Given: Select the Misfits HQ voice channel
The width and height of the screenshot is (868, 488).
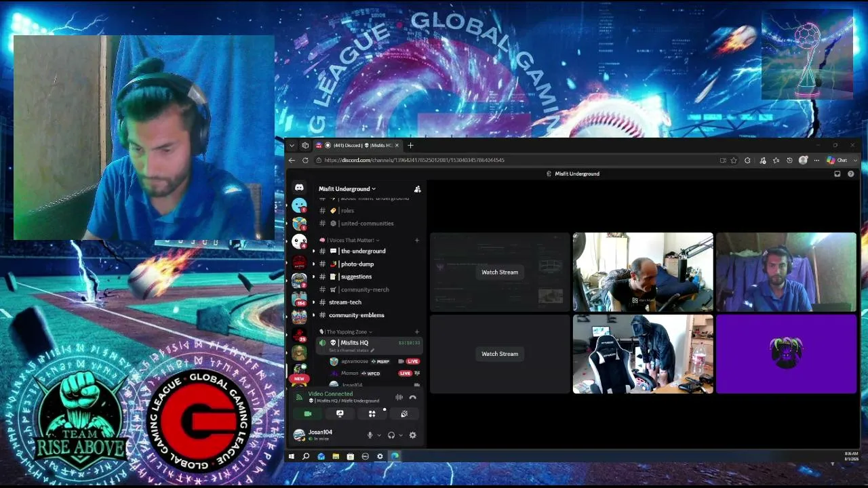Looking at the screenshot, I should pyautogui.click(x=370, y=345).
